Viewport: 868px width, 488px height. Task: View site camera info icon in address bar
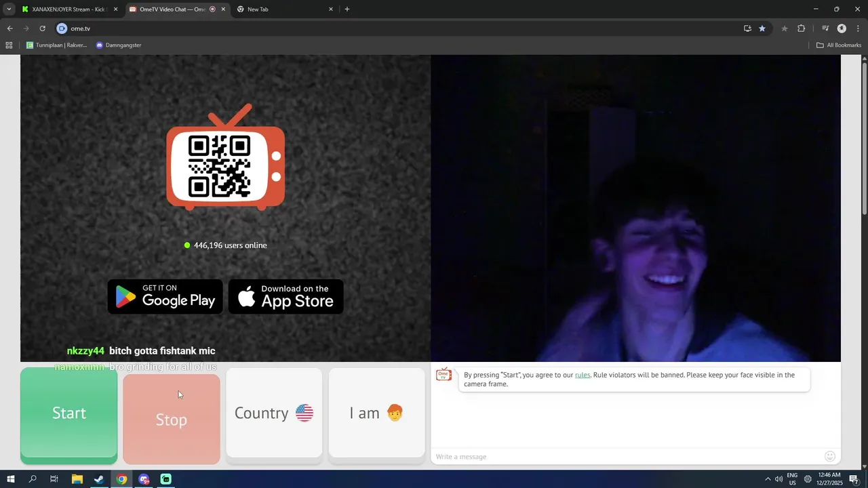tap(62, 28)
